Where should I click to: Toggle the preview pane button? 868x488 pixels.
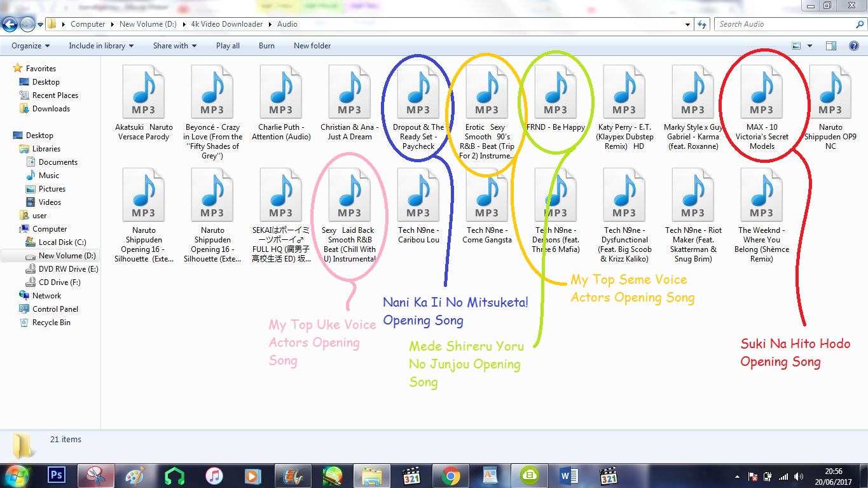pyautogui.click(x=830, y=46)
